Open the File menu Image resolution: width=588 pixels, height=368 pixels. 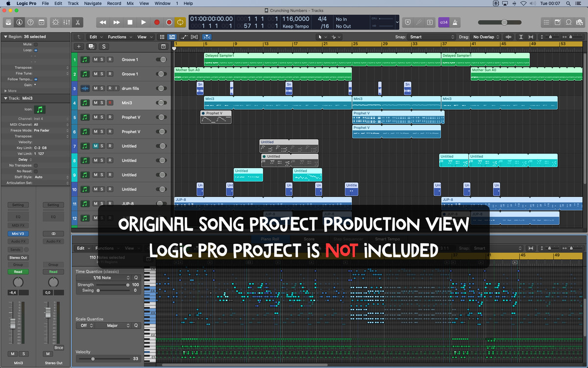coord(45,3)
